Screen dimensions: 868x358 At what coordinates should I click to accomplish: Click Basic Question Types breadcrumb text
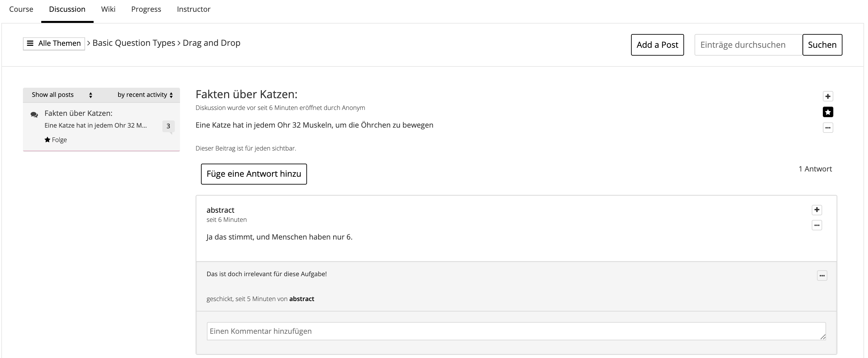(134, 43)
